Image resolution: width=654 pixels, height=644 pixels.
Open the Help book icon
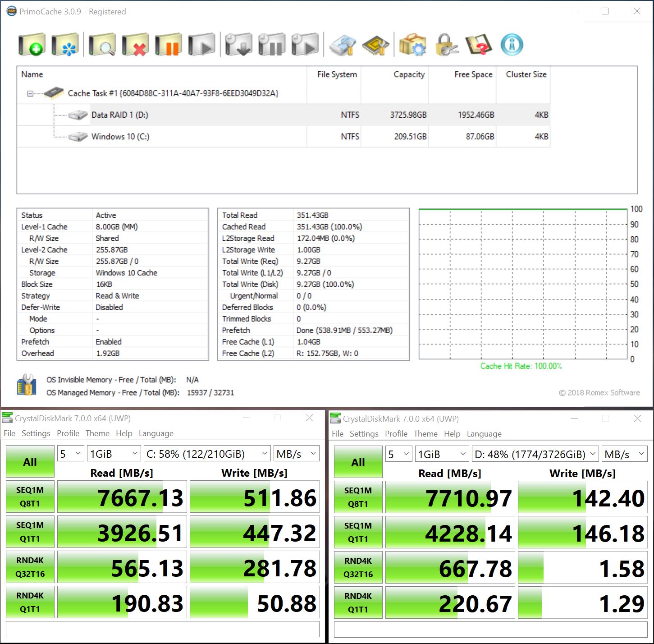[x=479, y=45]
